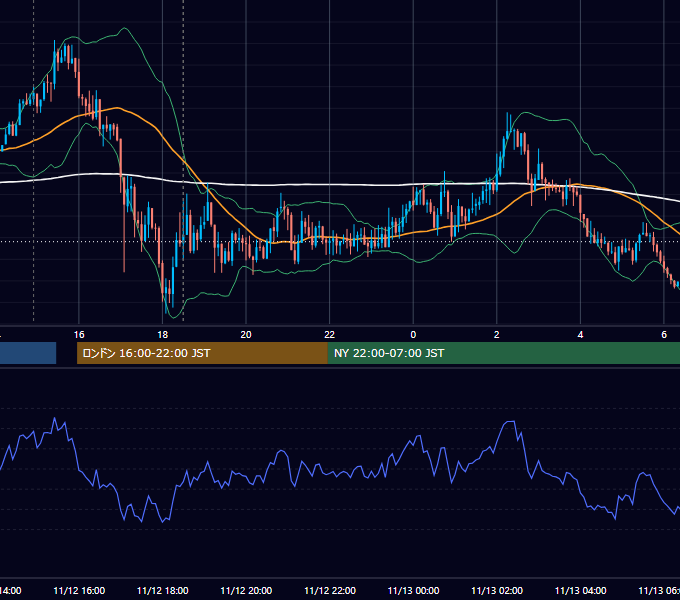Click the blue session bar left of ロンドン

(28, 353)
